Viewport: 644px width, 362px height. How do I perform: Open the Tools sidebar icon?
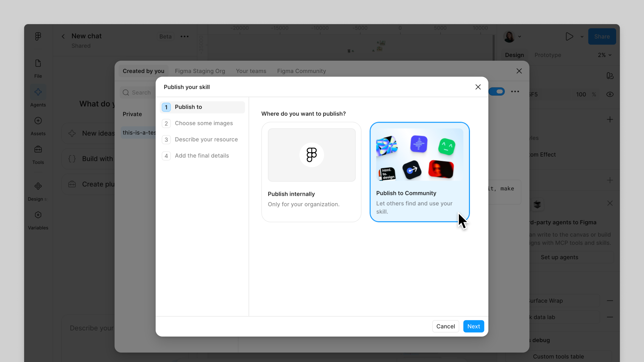[x=38, y=149]
